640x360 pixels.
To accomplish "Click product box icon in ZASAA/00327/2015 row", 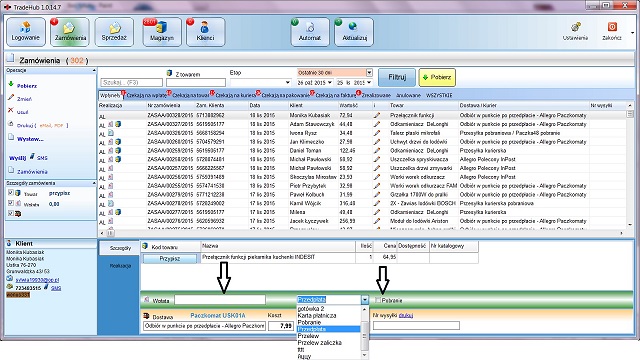I will tap(118, 124).
